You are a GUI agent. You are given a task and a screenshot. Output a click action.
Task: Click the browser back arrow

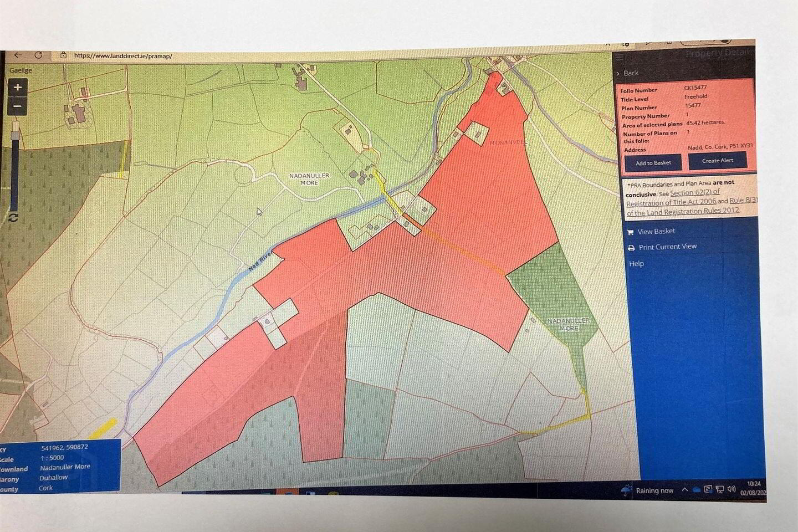pos(18,55)
